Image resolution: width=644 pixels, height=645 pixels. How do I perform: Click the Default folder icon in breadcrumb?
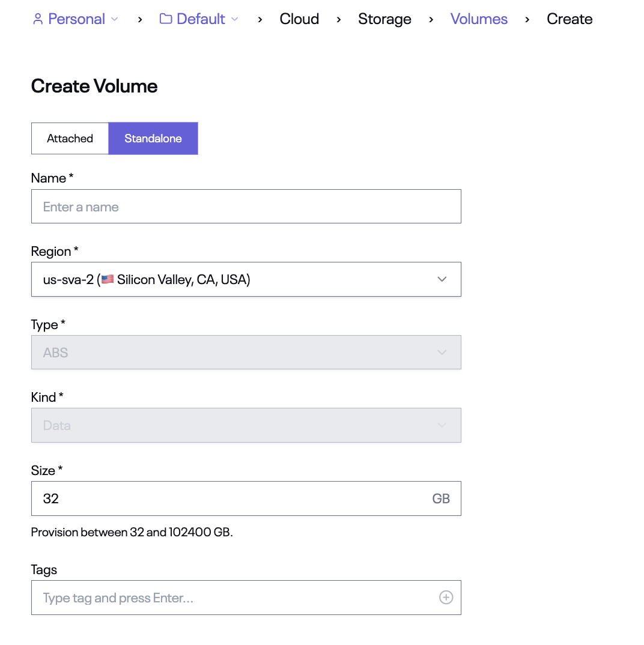pyautogui.click(x=166, y=19)
